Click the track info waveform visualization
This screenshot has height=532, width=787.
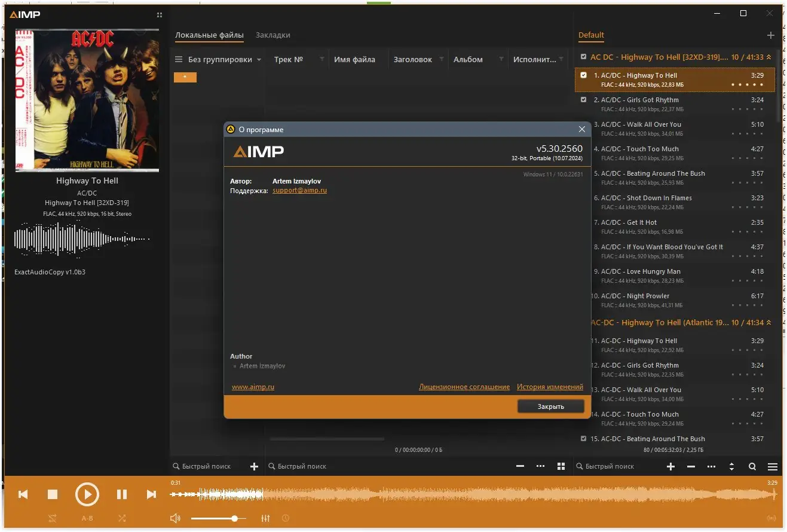click(x=82, y=239)
